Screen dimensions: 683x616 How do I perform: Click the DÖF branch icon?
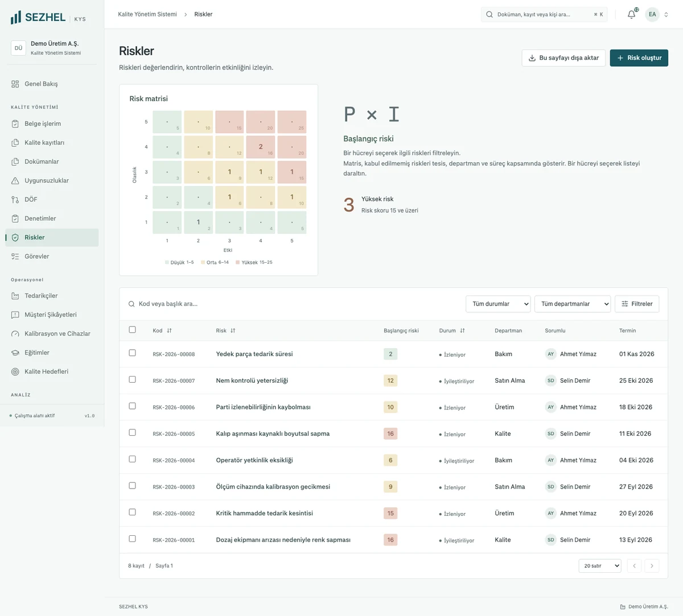(x=15, y=200)
